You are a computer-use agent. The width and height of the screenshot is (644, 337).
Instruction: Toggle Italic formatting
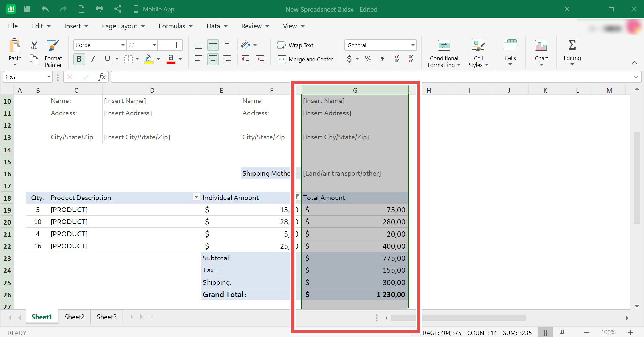93,59
